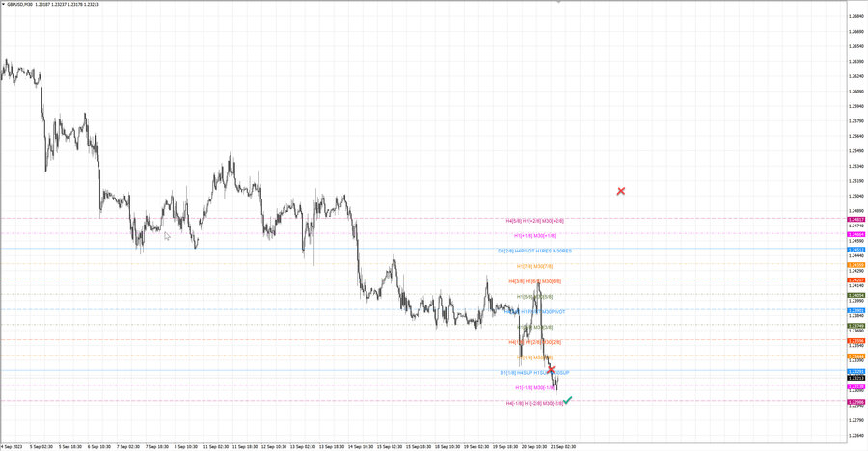Click the H4[-1/8] H1[-2/8] M30[-2/8] label
Viewport: 868px width, 451px height.
tap(534, 403)
